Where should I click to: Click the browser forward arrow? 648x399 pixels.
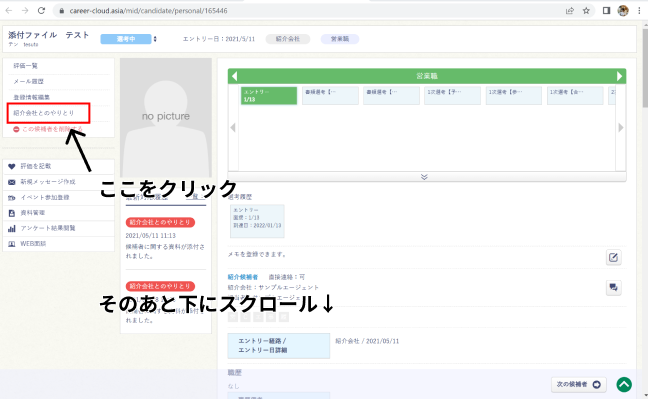25,11
